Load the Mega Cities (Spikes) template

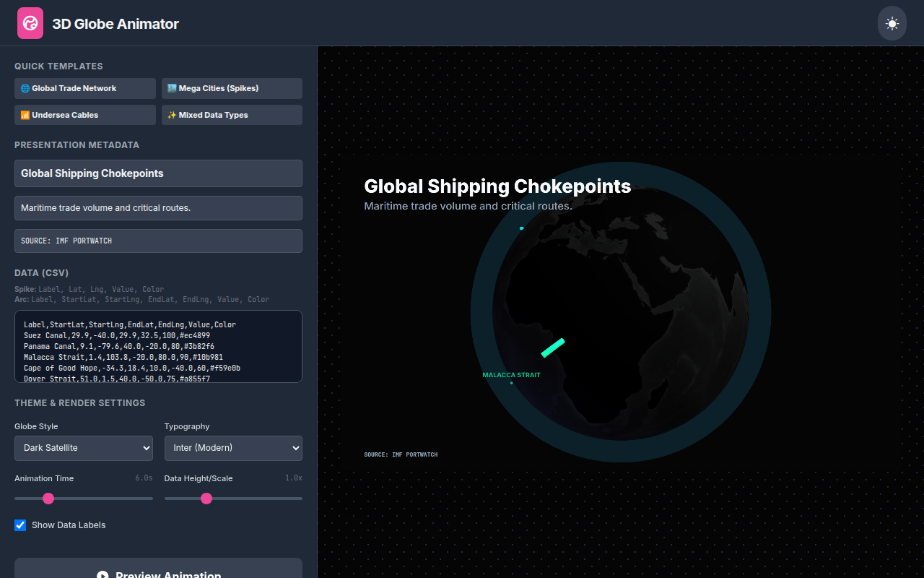point(232,88)
